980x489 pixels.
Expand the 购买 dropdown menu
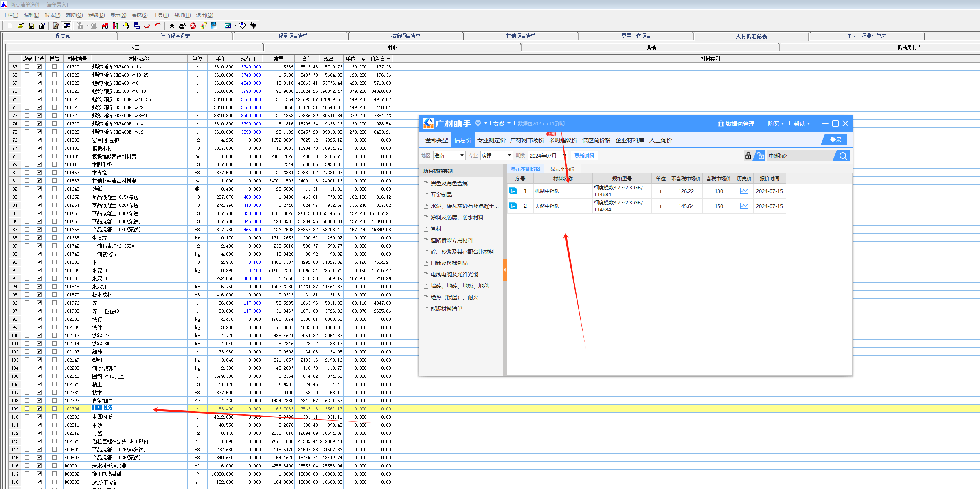(x=776, y=124)
